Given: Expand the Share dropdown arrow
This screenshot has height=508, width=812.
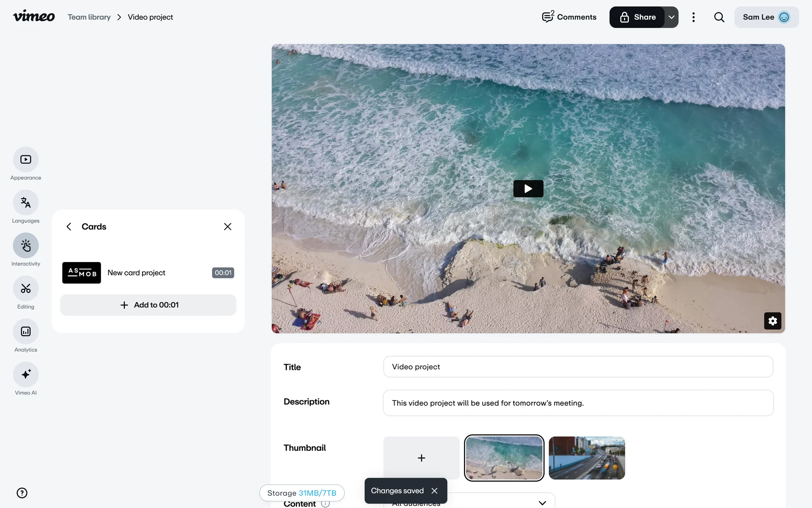Looking at the screenshot, I should tap(671, 17).
